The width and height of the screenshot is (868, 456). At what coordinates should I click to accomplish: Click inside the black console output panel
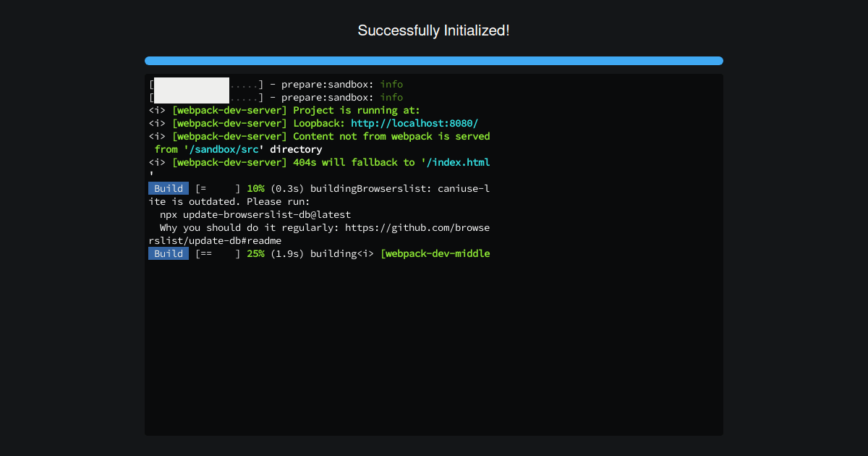tap(434, 347)
